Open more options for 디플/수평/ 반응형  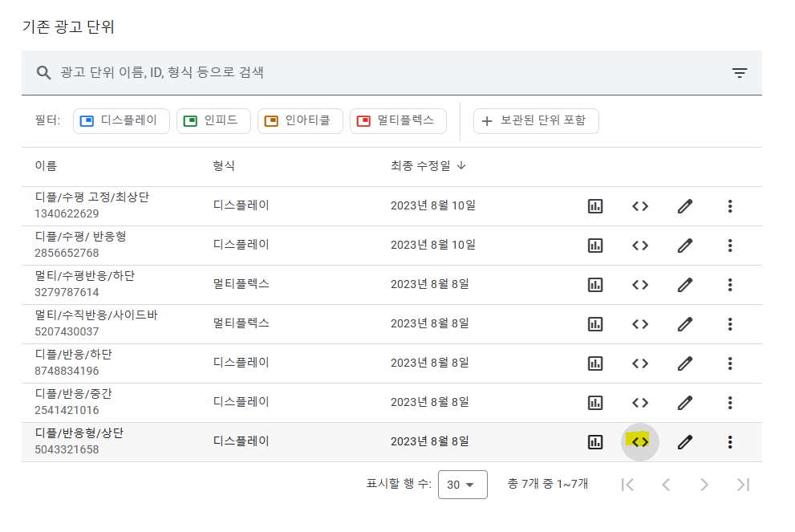[730, 246]
